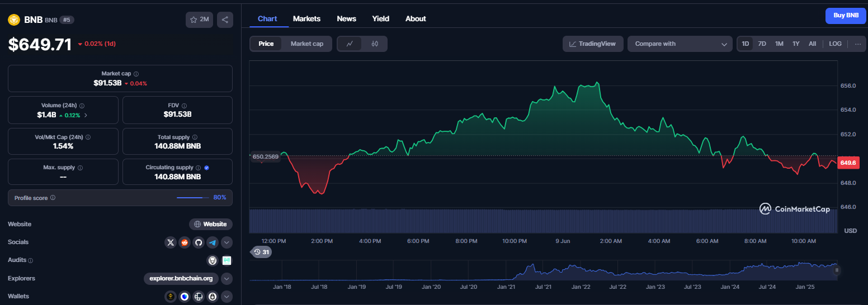This screenshot has height=305, width=868.
Task: Click the Profile score info icon
Action: [x=53, y=198]
